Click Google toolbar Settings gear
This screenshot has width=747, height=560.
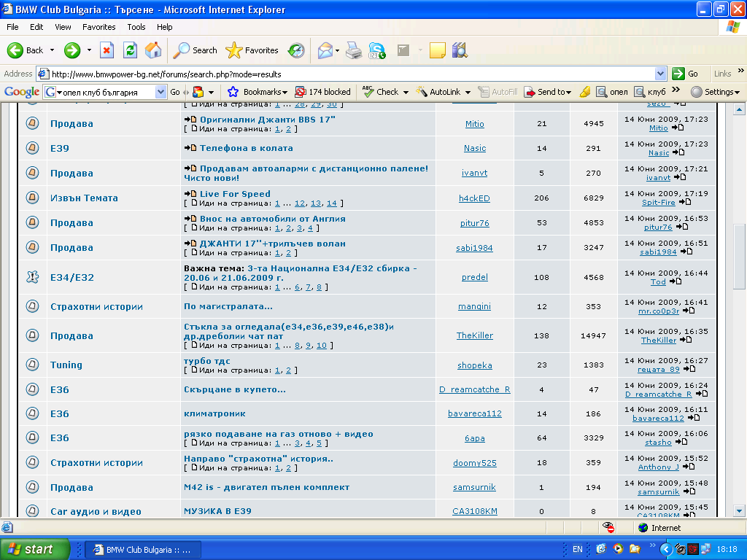click(x=697, y=92)
